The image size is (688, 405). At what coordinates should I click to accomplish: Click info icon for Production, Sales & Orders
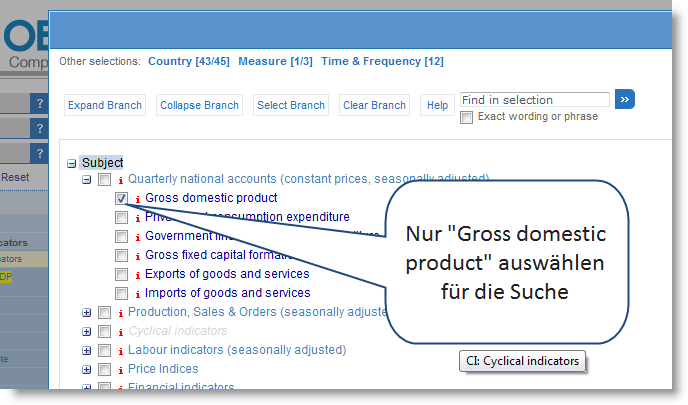tap(121, 312)
